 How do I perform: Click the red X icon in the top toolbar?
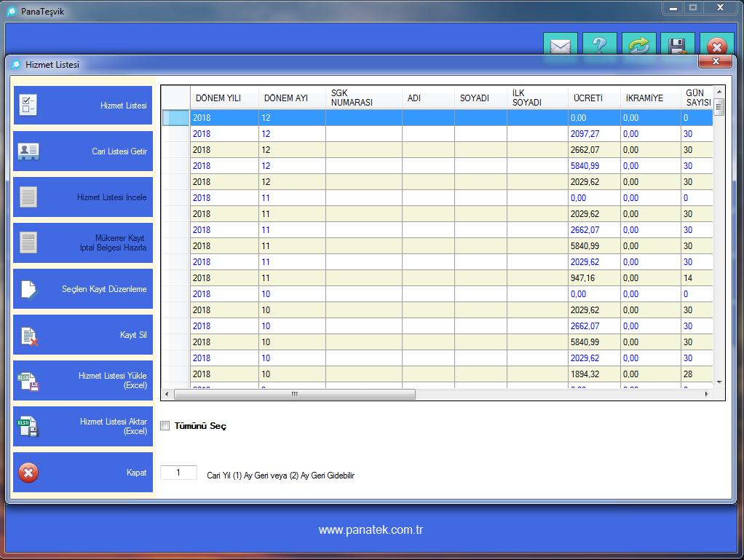click(x=717, y=46)
